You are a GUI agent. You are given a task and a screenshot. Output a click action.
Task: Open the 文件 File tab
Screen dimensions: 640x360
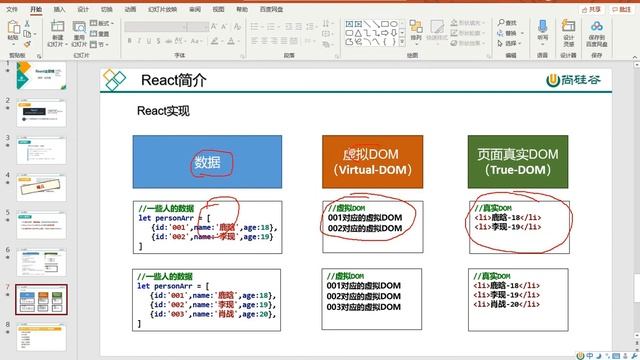12,9
